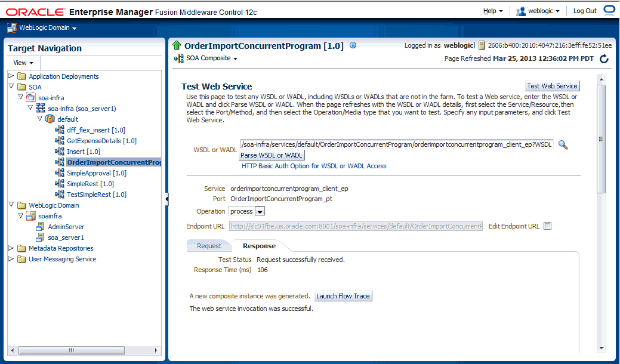Click the Test Web Service button
Screen dimensions: 620x364
pyautogui.click(x=553, y=86)
